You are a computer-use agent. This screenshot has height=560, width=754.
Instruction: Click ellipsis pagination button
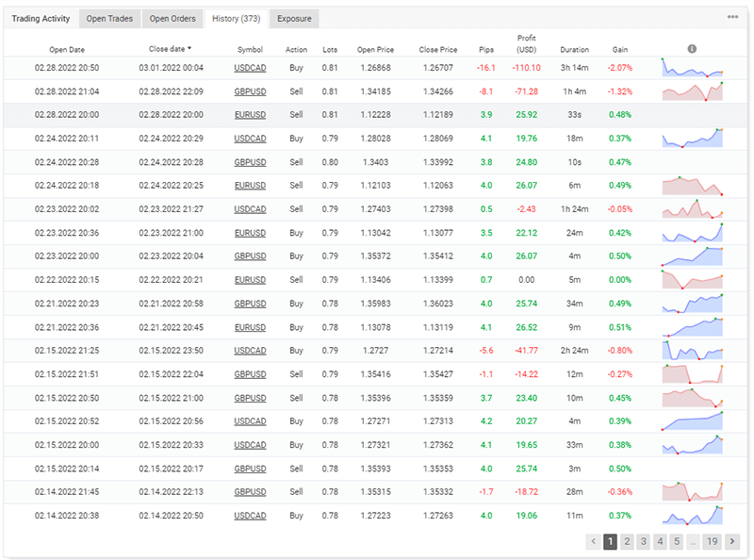tap(693, 541)
